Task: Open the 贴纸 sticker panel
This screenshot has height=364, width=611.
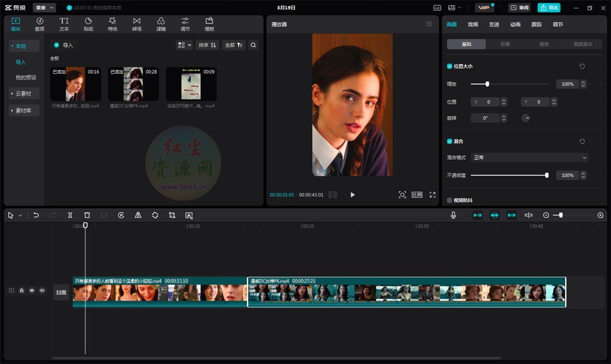Action: tap(88, 24)
